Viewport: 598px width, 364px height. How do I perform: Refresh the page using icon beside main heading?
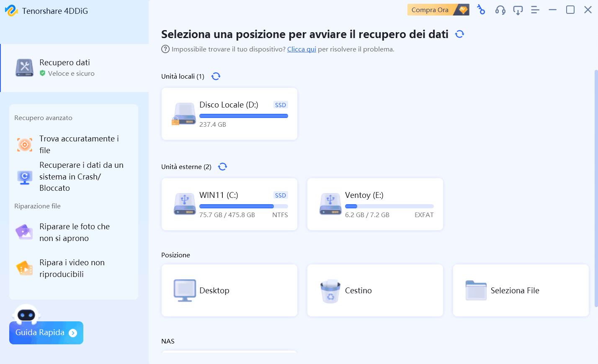[460, 34]
